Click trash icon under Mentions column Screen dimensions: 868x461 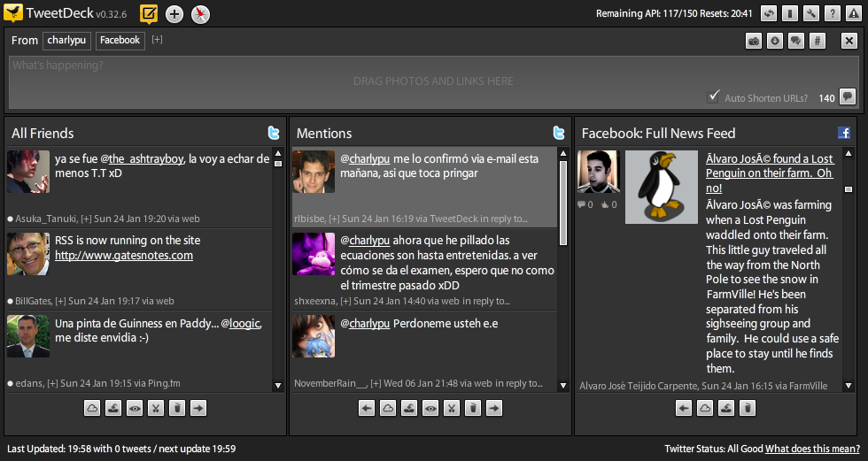tap(473, 408)
